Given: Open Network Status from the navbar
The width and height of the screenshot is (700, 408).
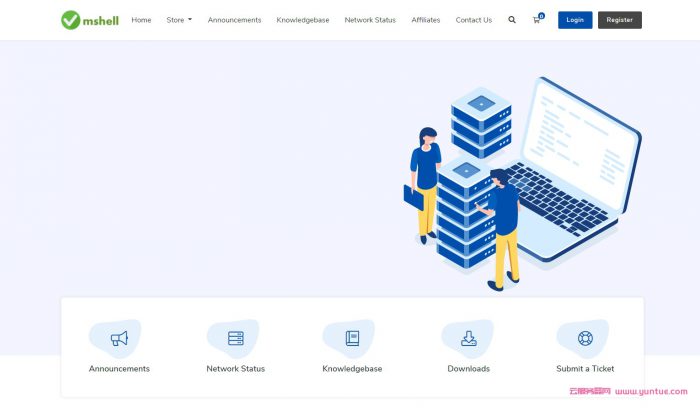Looking at the screenshot, I should 370,20.
